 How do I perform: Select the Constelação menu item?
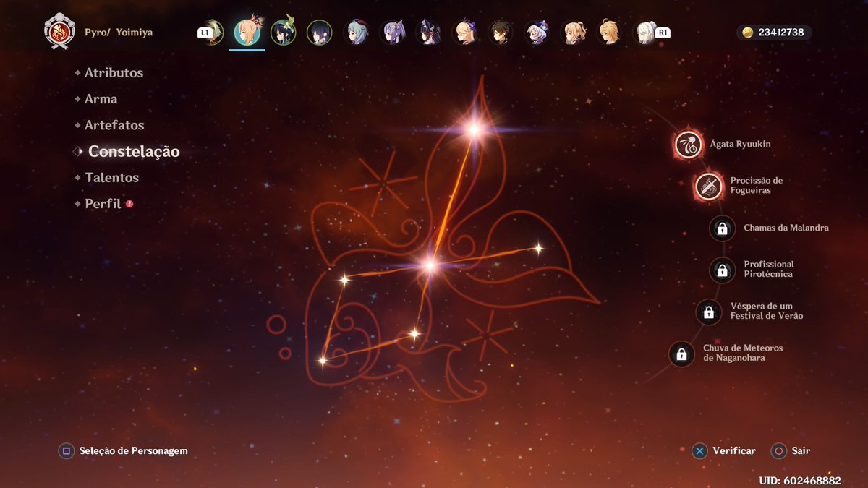134,151
